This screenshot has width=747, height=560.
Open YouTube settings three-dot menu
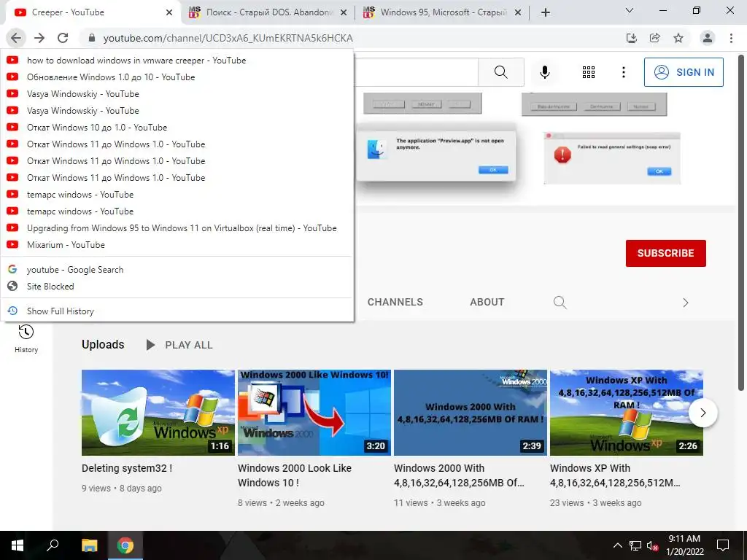coord(624,72)
